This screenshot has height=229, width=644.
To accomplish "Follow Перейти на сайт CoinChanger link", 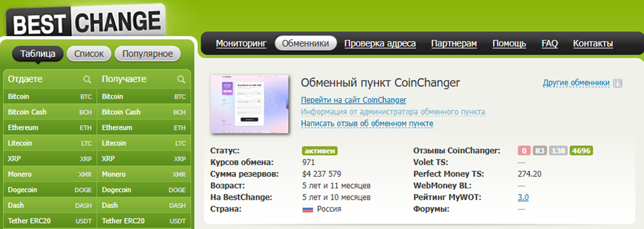I will point(354,100).
